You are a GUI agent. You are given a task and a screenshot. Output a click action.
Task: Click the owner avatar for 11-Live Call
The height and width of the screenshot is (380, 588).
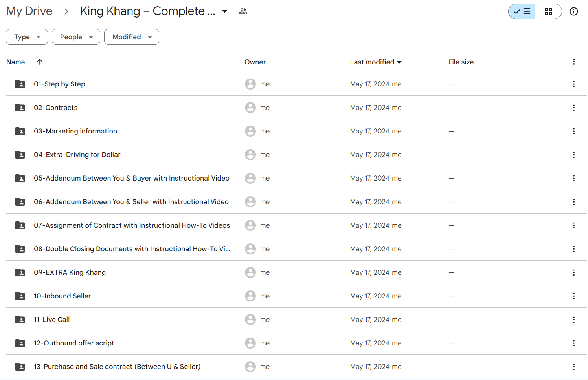[x=250, y=320]
